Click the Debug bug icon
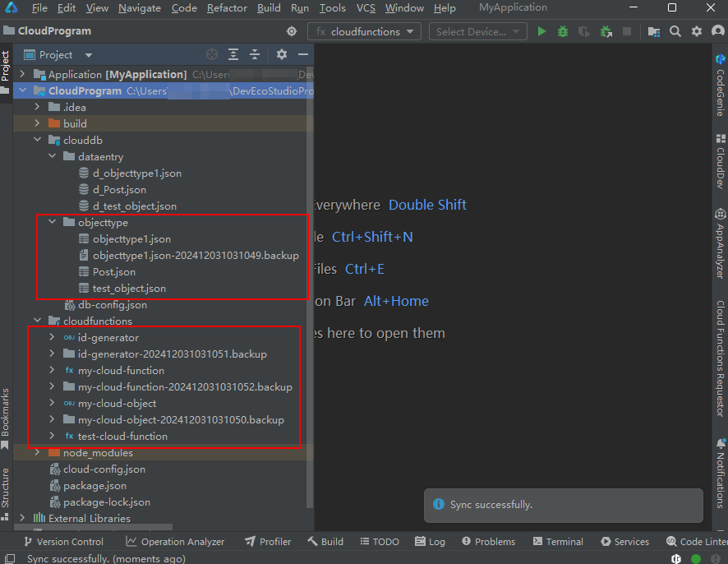This screenshot has height=564, width=728. (563, 32)
